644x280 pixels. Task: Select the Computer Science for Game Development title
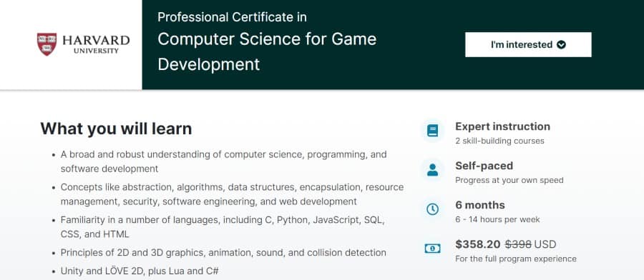[267, 52]
